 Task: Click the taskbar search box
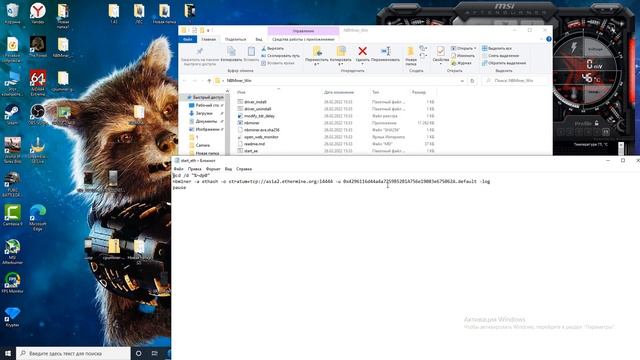[73, 353]
